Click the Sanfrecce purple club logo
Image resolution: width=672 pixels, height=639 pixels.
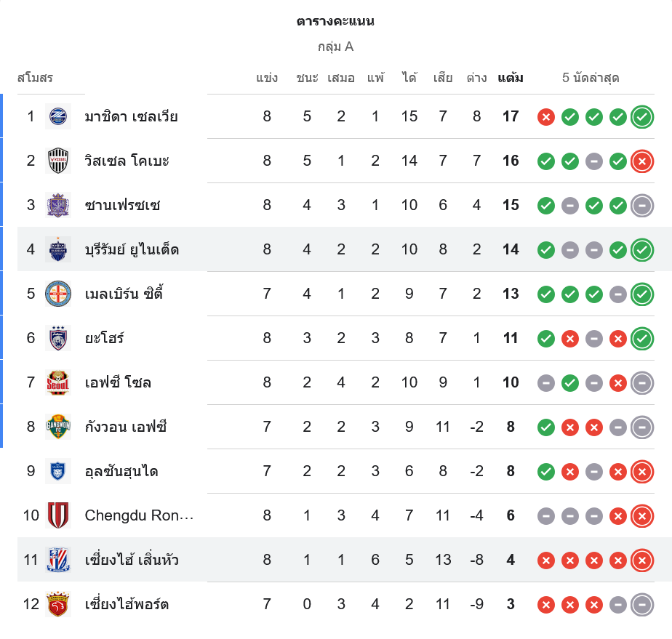[57, 205]
